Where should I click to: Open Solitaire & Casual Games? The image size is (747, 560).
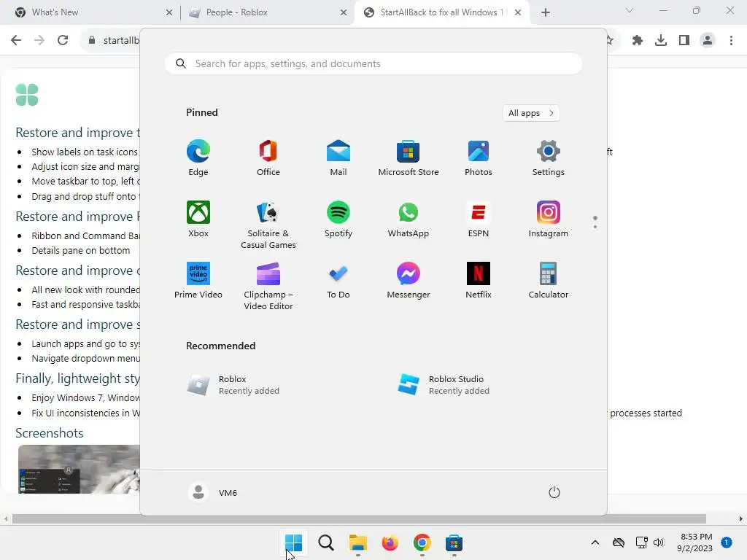coord(268,225)
